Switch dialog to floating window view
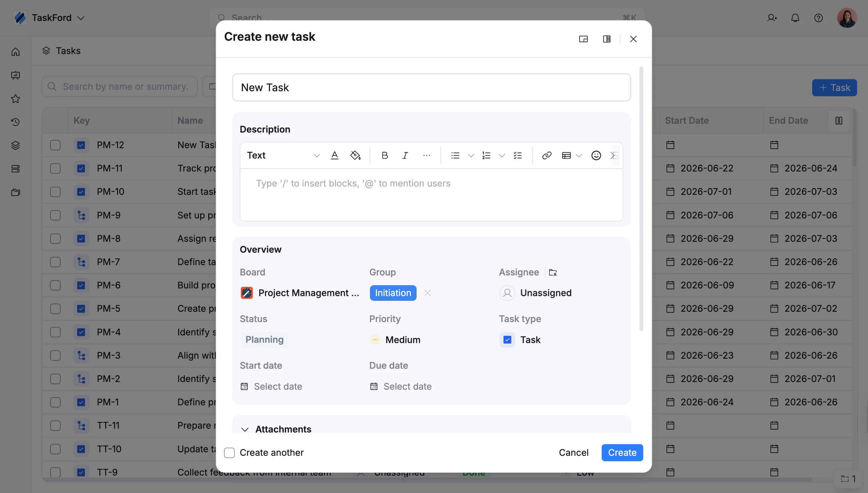868x493 pixels. tap(583, 39)
